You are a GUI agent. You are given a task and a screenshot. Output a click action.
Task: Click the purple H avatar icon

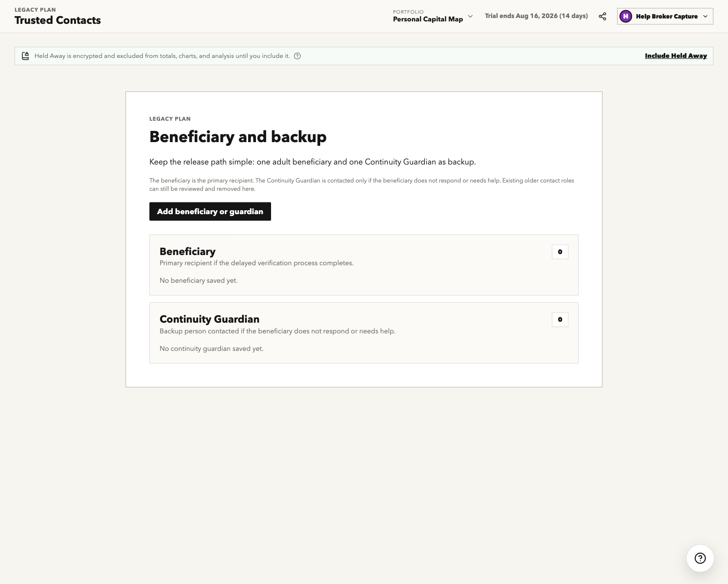tap(625, 17)
